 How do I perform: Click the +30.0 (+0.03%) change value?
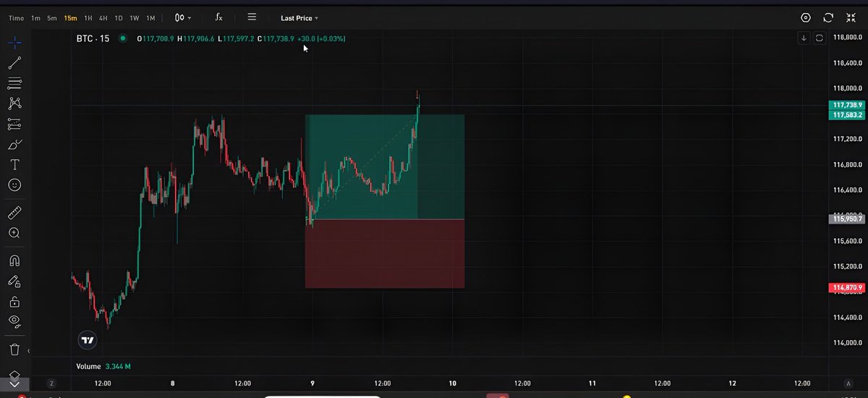[321, 38]
